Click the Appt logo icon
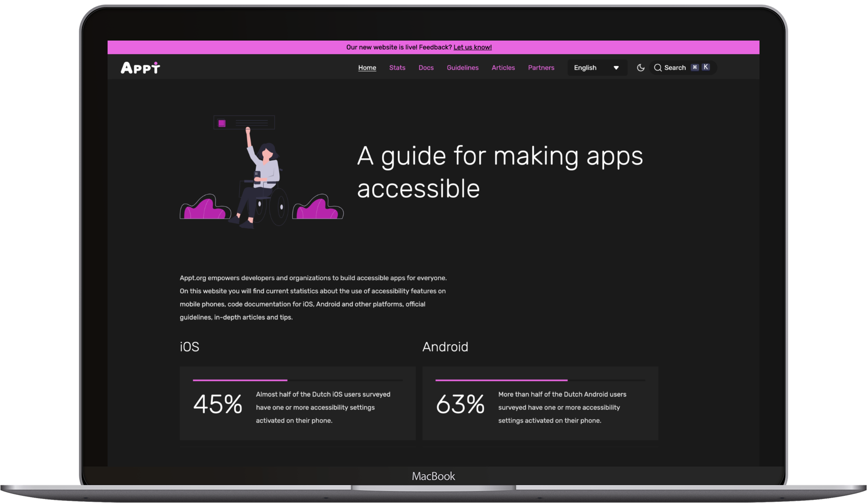This screenshot has width=868, height=504. [x=140, y=67]
